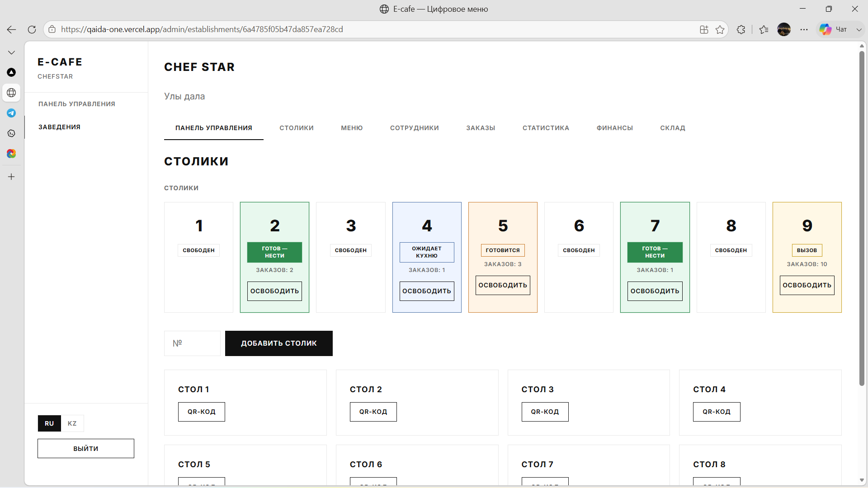The height and width of the screenshot is (488, 868).
Task: Add this page to favorites (star icon)
Action: pyautogui.click(x=720, y=29)
